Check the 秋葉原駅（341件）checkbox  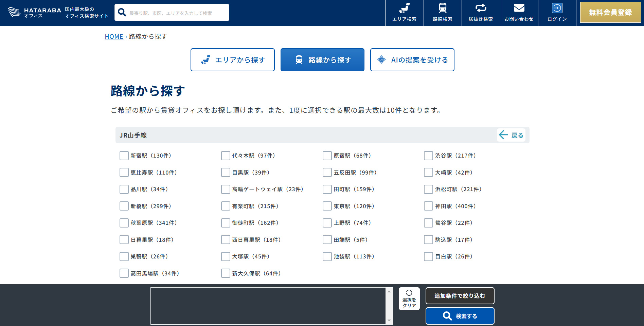coord(124,223)
